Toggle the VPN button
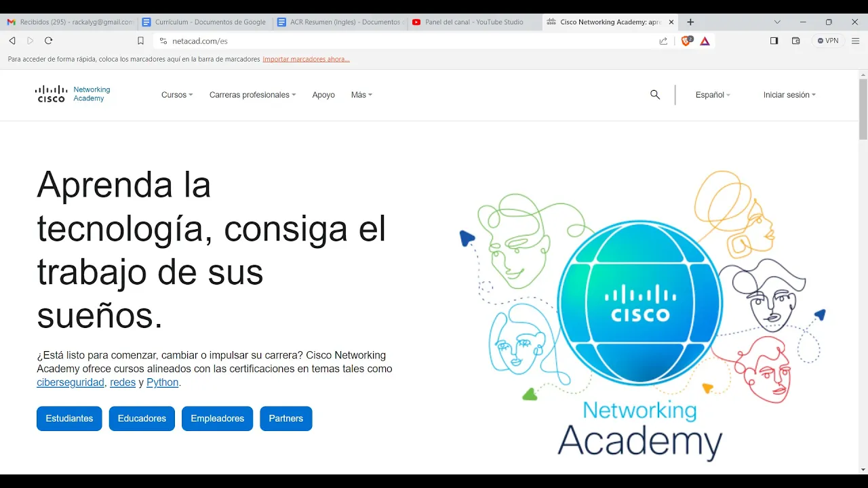The height and width of the screenshot is (488, 868). [828, 41]
